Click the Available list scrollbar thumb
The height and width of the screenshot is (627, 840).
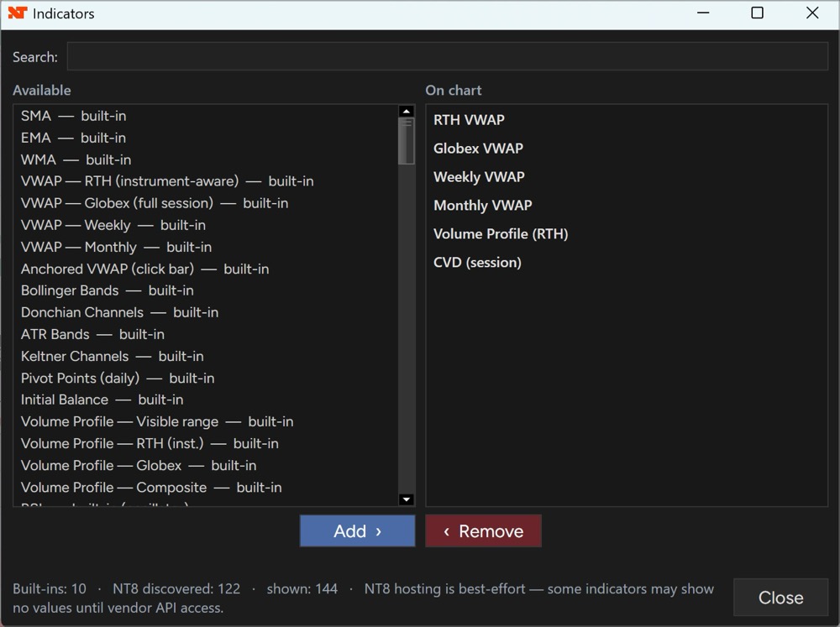point(407,141)
